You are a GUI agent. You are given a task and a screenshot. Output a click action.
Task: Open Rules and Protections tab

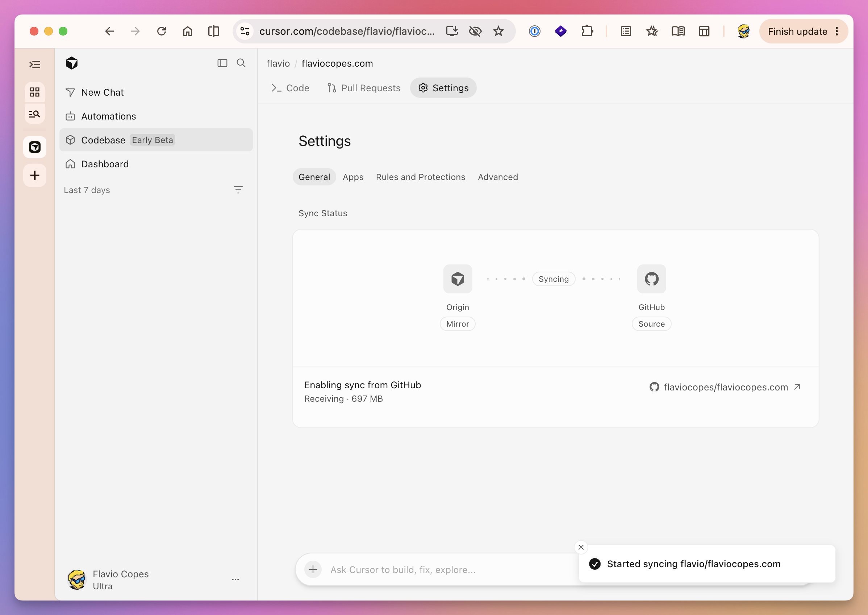[420, 177]
